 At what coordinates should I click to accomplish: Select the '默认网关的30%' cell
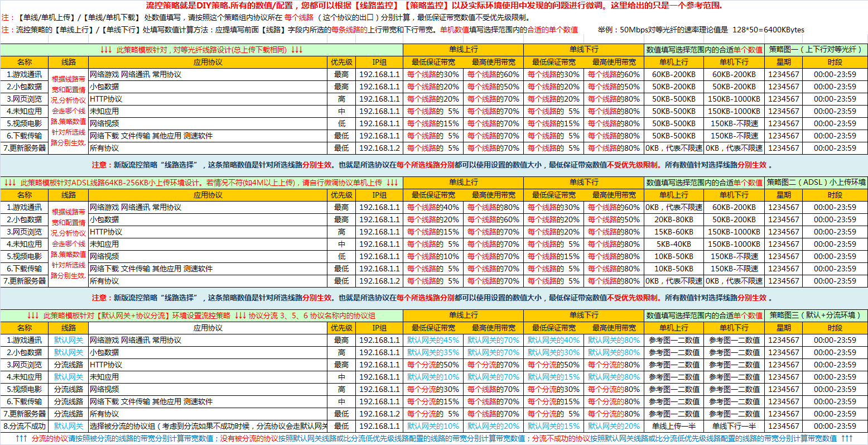pos(553,352)
